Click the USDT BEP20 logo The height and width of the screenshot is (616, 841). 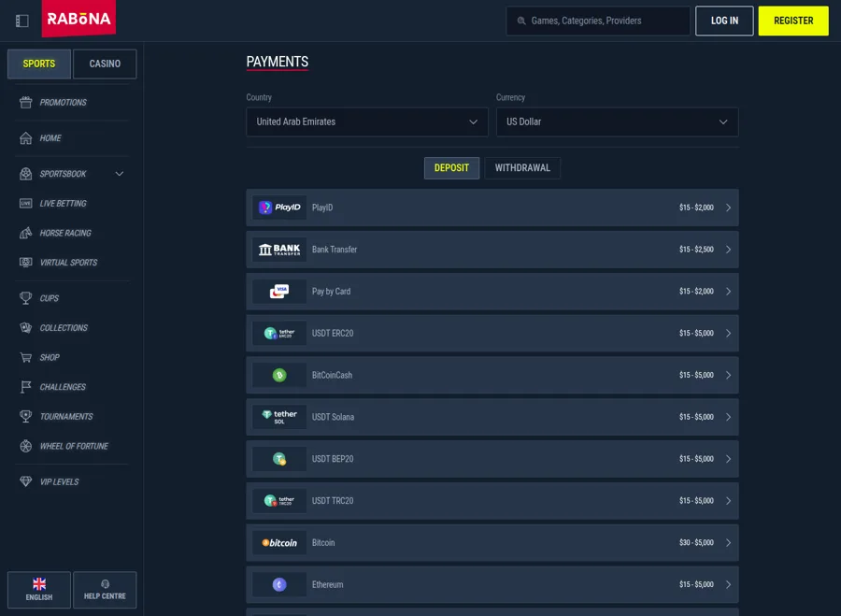279,459
